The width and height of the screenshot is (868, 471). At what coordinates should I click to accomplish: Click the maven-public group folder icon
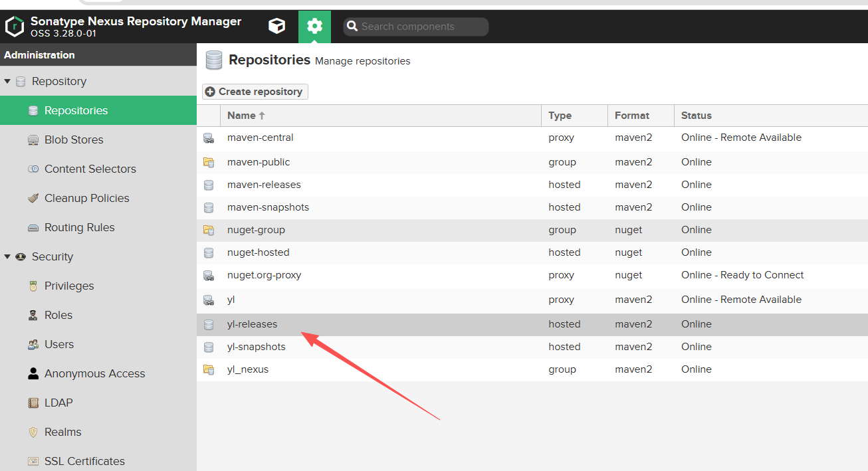(x=209, y=162)
